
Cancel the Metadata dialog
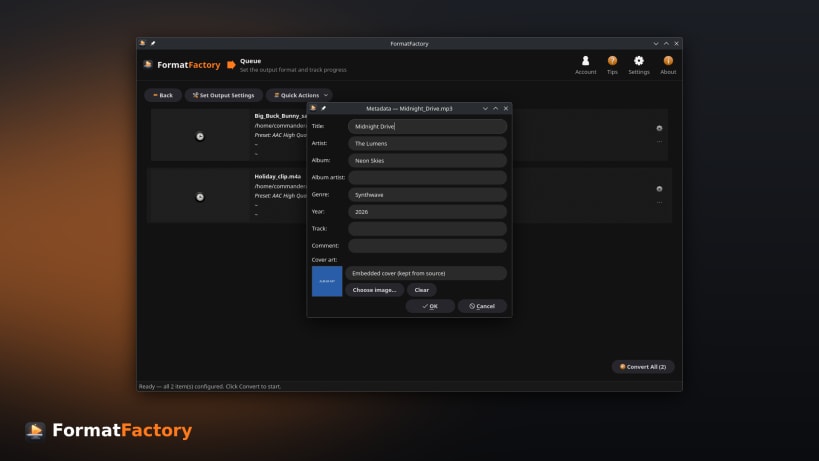[482, 306]
